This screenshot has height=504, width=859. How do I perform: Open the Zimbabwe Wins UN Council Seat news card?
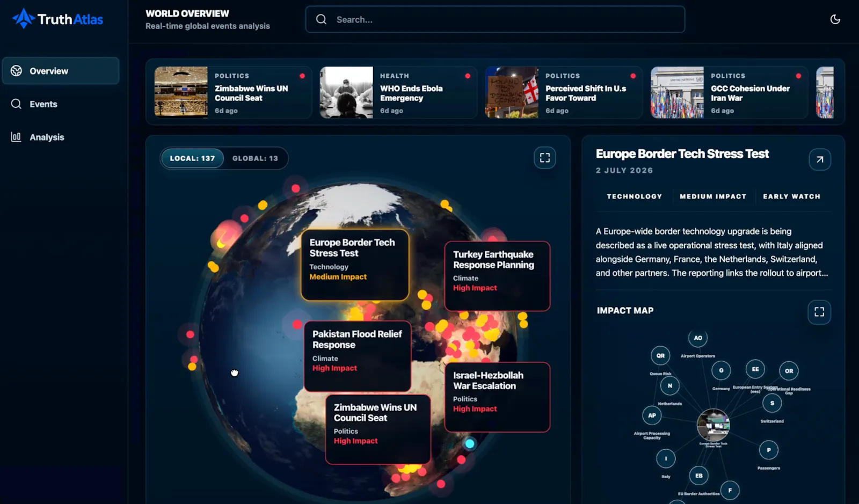point(233,92)
